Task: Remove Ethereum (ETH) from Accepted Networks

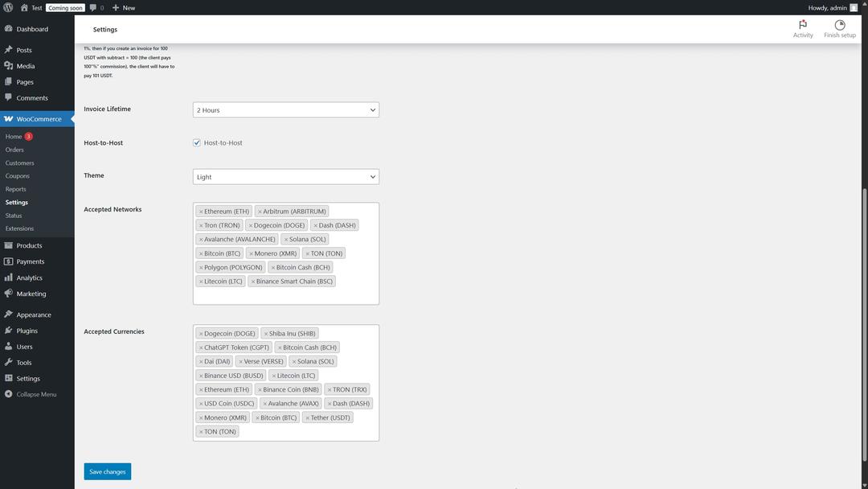Action: click(x=201, y=212)
